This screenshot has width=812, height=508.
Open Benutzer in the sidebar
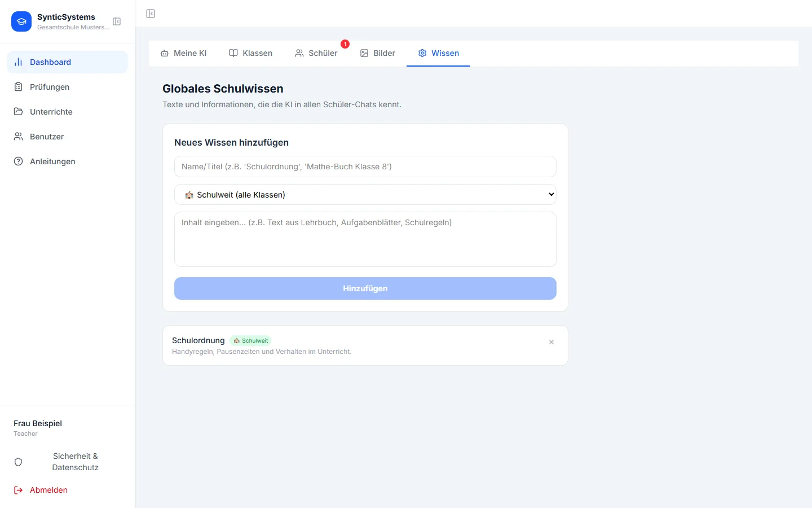[x=68, y=137]
